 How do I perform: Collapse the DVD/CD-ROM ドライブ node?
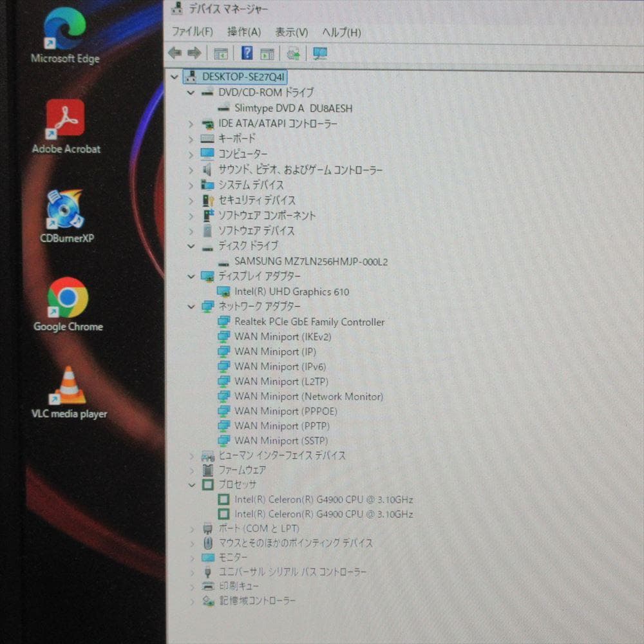190,92
